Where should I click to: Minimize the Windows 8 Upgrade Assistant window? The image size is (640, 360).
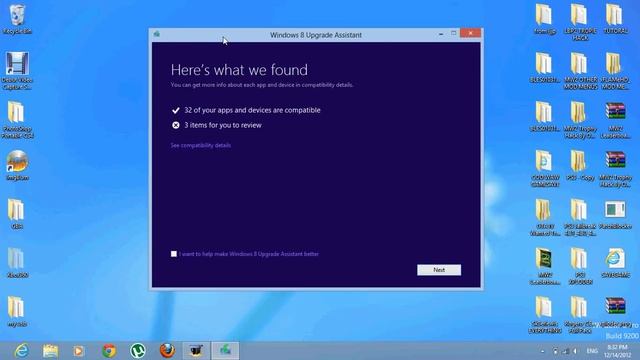441,34
